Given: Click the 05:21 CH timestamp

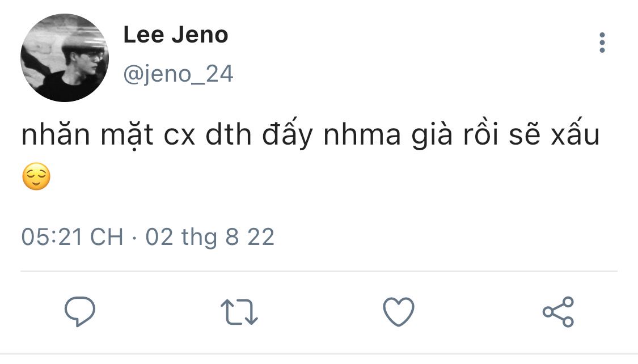Looking at the screenshot, I should pyautogui.click(x=72, y=236).
